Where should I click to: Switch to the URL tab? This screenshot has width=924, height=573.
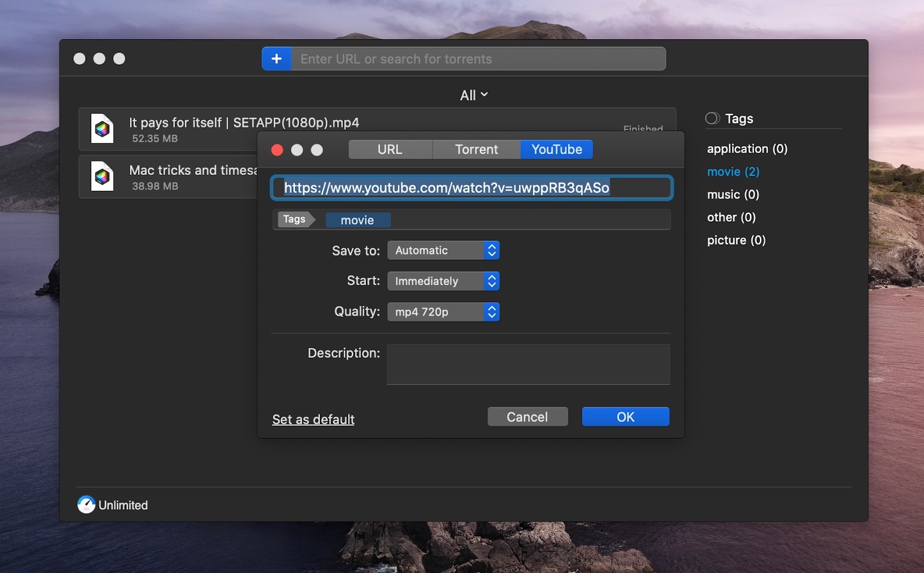point(390,150)
